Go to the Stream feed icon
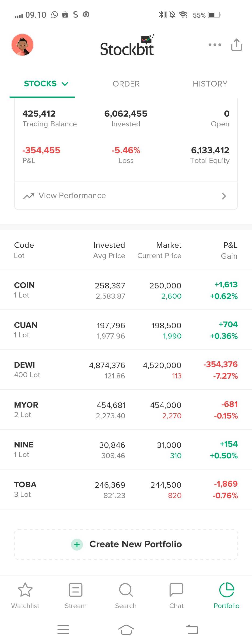 [75, 590]
